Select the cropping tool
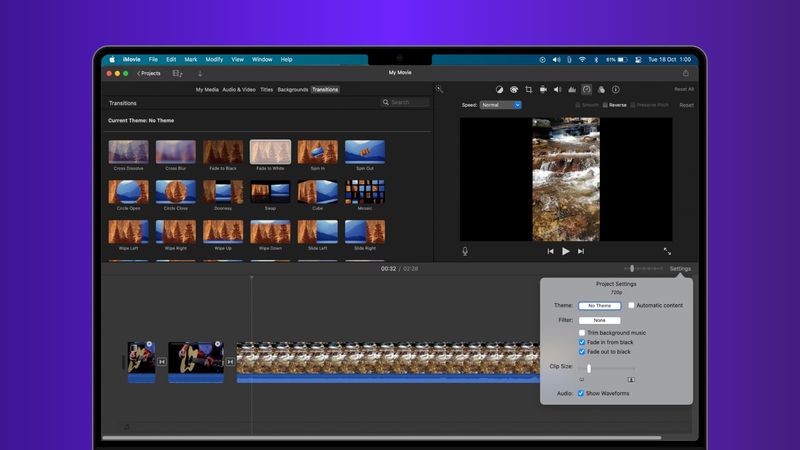Screen dimensions: 800x450 coord(529,89)
